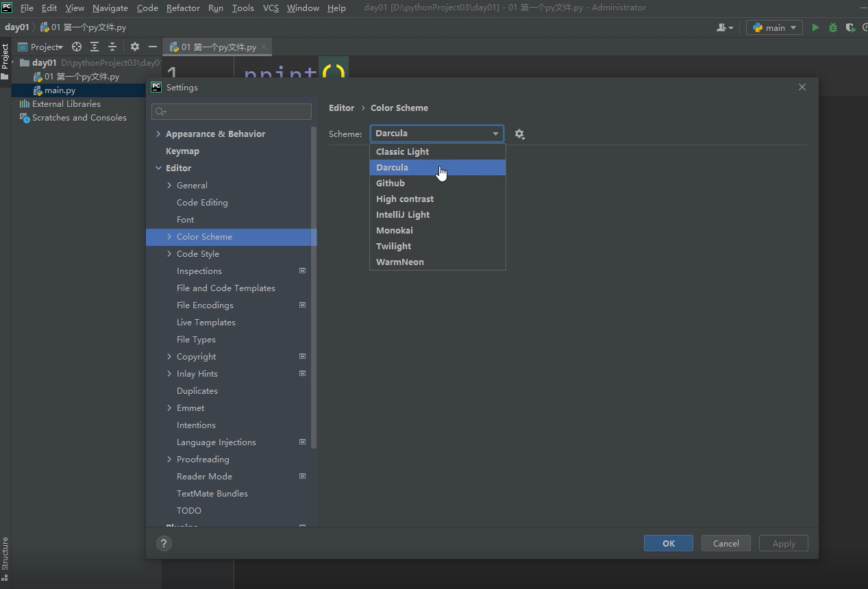Expand Appearance & Behavior settings group

coord(158,134)
